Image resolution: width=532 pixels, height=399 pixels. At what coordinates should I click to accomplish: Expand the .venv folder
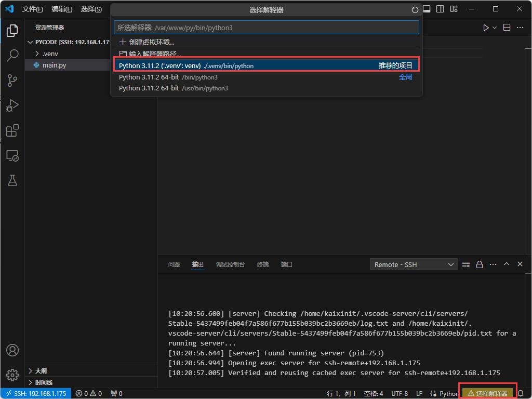click(50, 54)
